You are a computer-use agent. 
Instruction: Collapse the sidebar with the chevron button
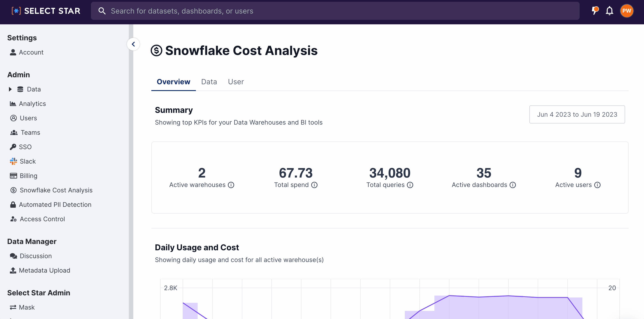point(133,44)
